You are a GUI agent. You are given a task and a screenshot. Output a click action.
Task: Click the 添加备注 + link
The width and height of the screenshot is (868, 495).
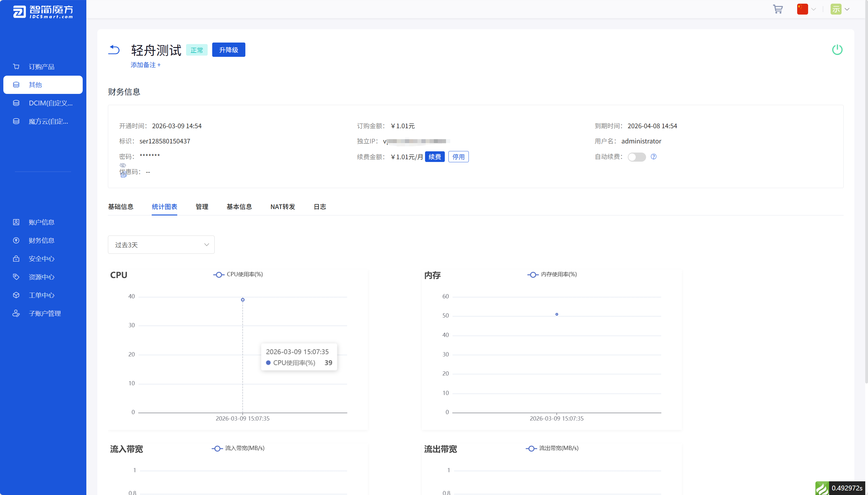coord(145,65)
